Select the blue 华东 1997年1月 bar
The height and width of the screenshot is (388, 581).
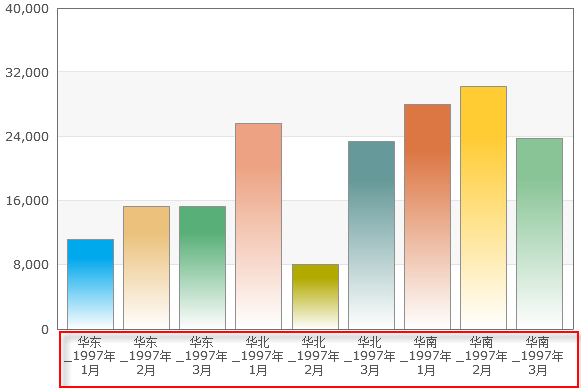(90, 284)
